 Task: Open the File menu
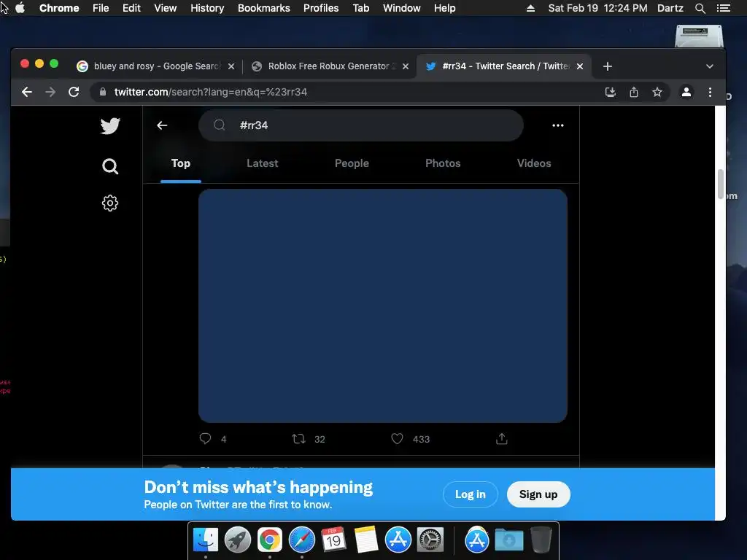[101, 8]
